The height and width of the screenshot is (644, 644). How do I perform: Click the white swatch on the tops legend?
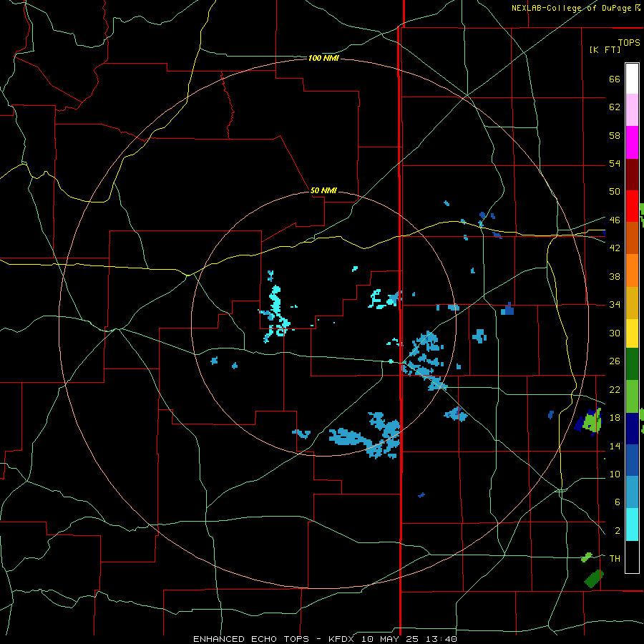click(632, 79)
